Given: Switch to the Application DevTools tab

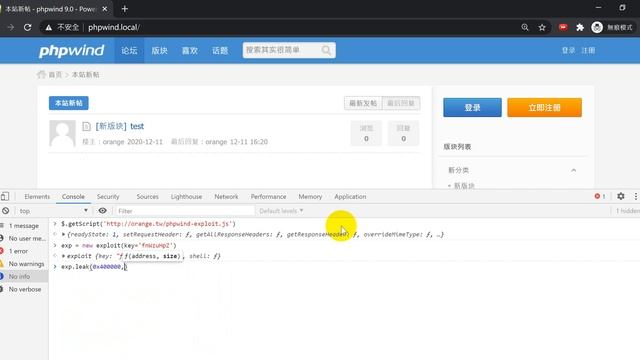Looking at the screenshot, I should point(350,196).
